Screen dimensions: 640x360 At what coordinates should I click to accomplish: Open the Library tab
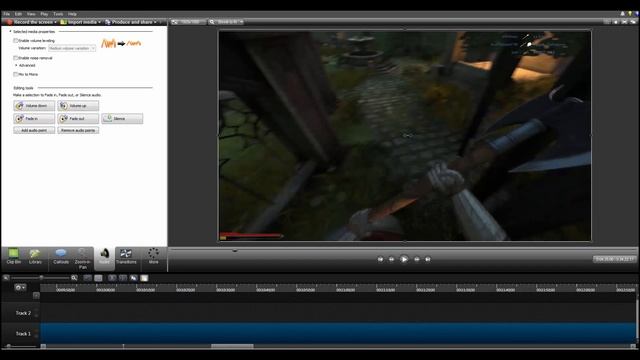pos(35,257)
